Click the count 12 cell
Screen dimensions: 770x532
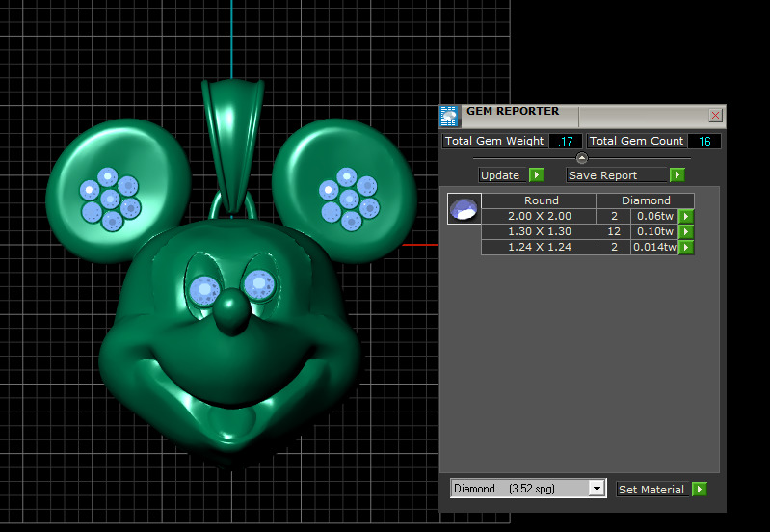(614, 231)
